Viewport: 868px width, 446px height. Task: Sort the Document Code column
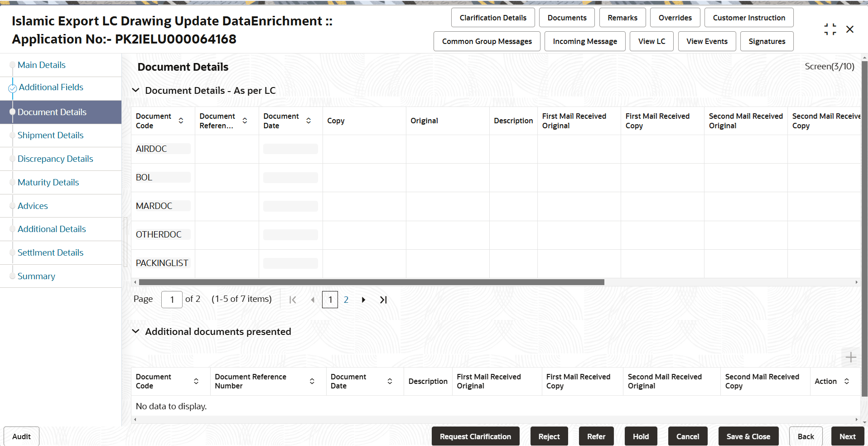[181, 121]
